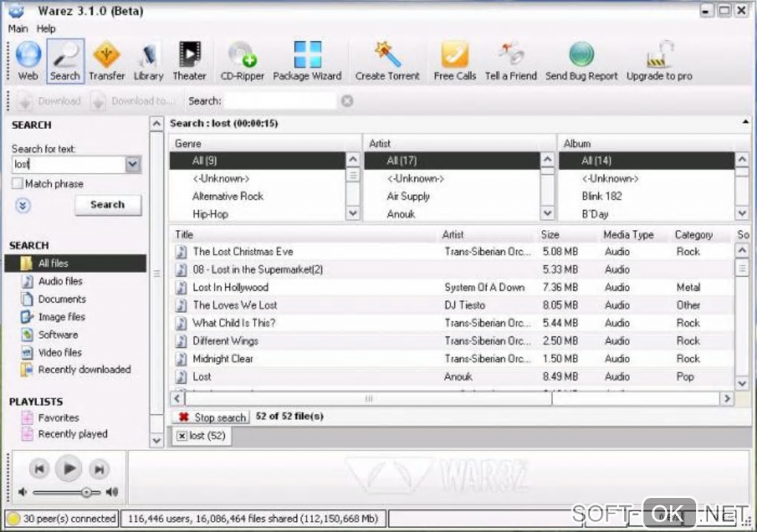Screen dimensions: 757x532
Task: Open the Transfer view
Action: pos(107,61)
